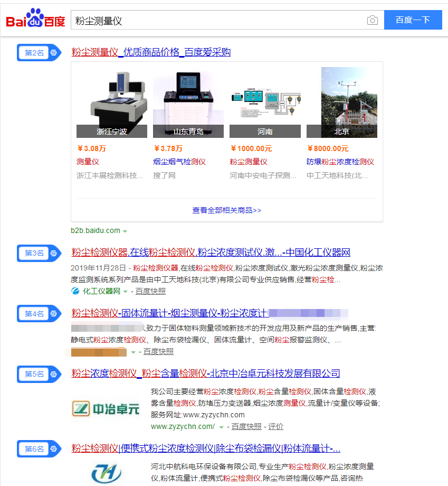Click the 河北中航科电 logo image
Image resolution: width=448 pixels, height=486 pixels.
point(107,473)
